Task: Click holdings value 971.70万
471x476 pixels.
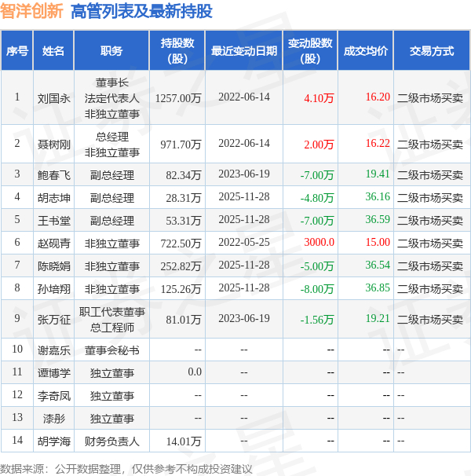Action: 181,145
